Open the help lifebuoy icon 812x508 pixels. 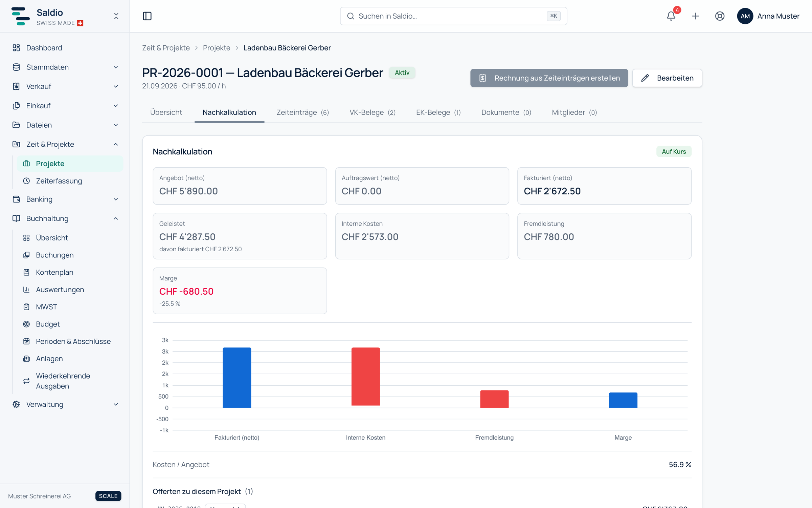720,16
